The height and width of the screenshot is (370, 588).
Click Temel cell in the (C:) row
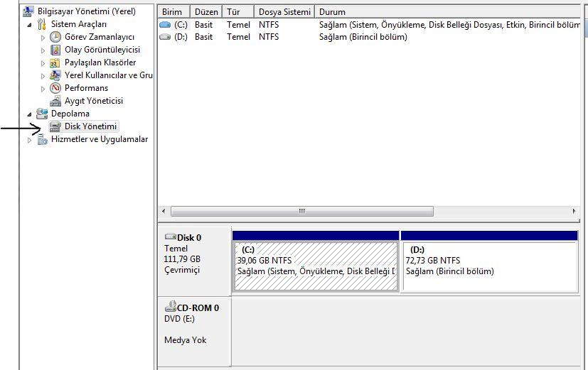click(238, 25)
